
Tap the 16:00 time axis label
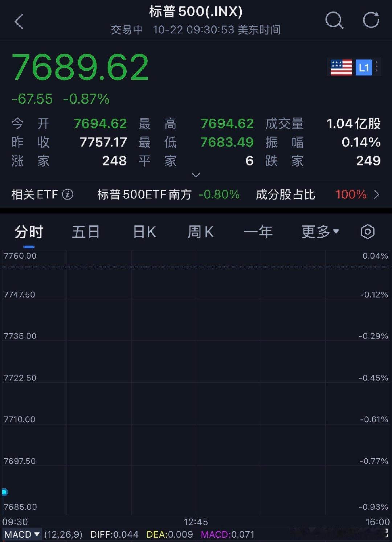click(x=377, y=522)
